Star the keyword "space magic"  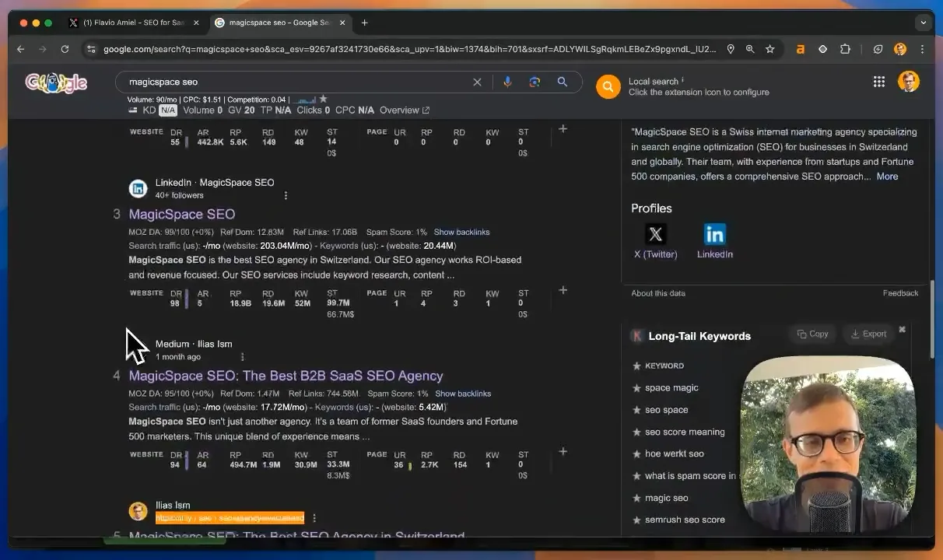(x=636, y=388)
